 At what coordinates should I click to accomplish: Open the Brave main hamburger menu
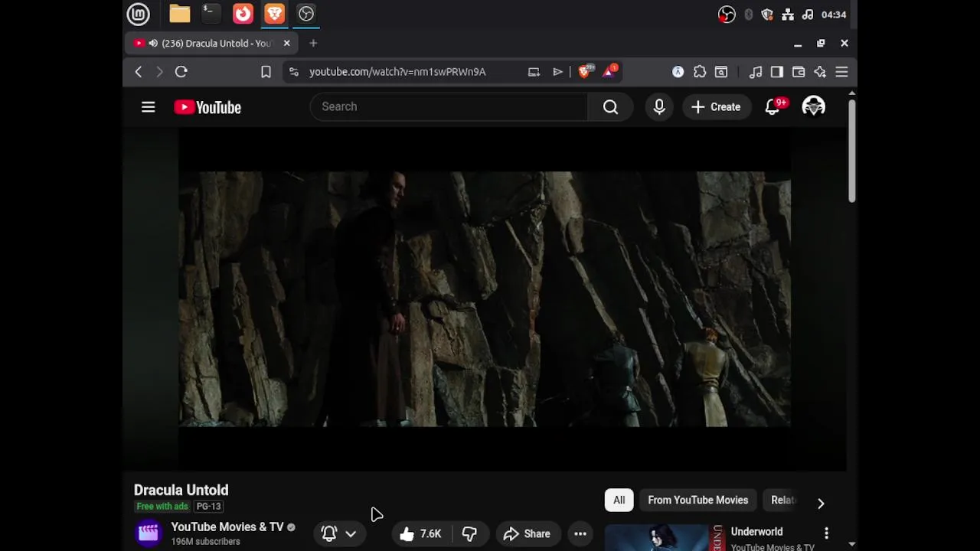click(841, 72)
